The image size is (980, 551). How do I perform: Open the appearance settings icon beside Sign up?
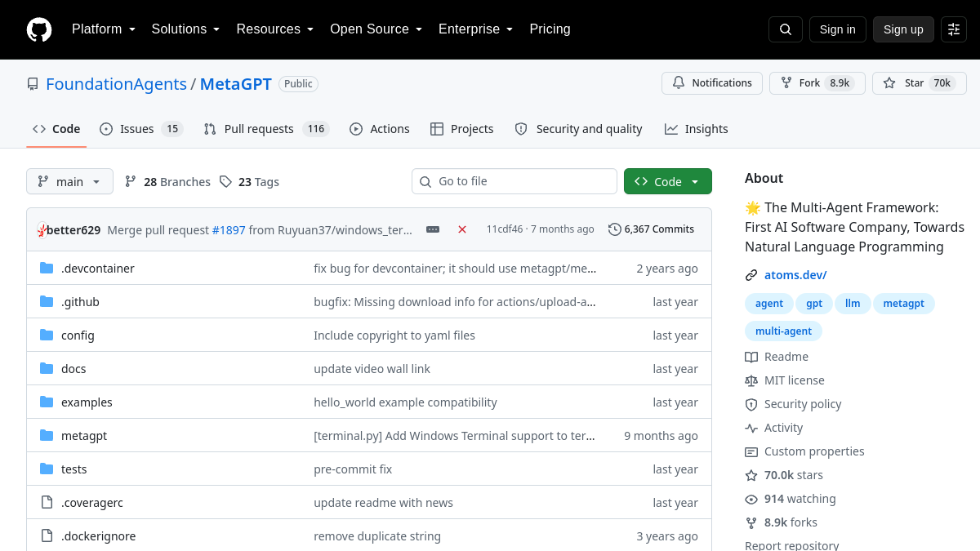(954, 29)
